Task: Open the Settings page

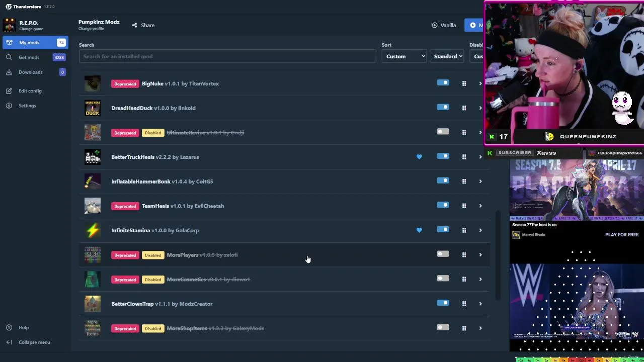Action: (x=27, y=106)
